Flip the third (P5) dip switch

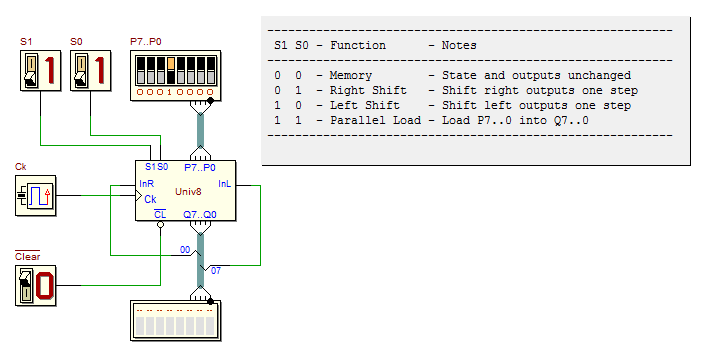(x=161, y=70)
